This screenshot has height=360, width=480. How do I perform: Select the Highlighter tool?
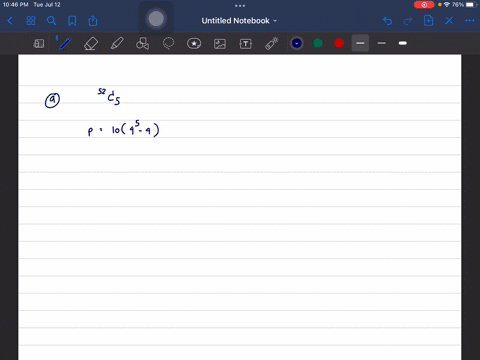coord(117,44)
